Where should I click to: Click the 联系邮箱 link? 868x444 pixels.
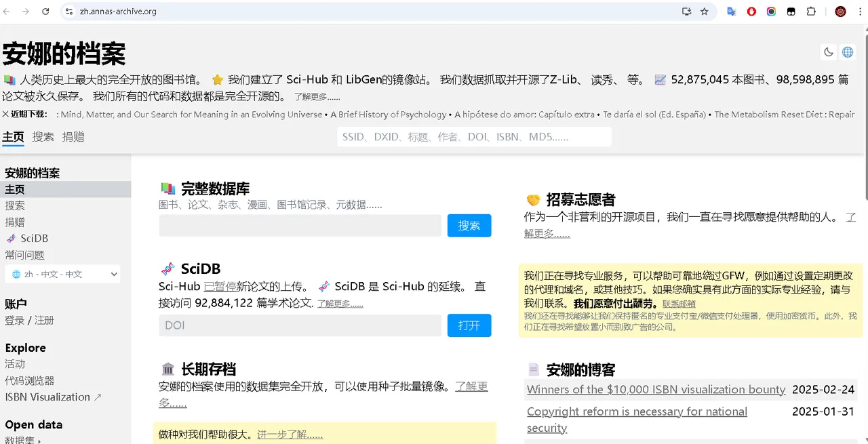click(679, 304)
